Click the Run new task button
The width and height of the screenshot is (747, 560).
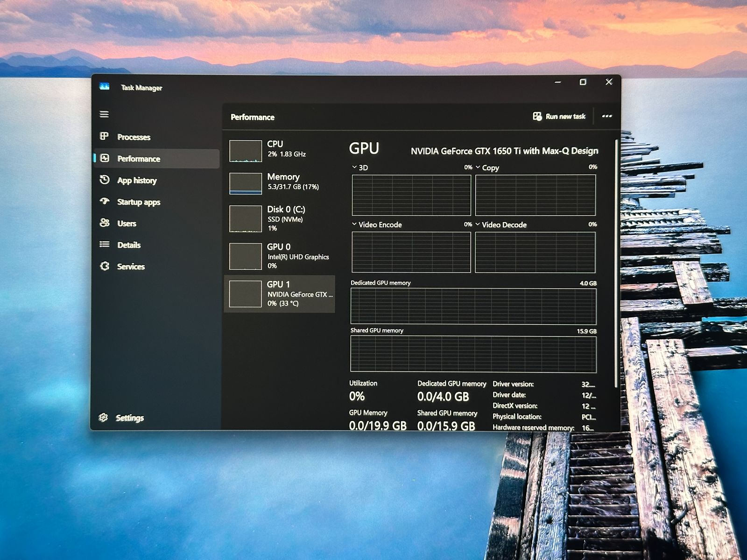[x=559, y=116]
